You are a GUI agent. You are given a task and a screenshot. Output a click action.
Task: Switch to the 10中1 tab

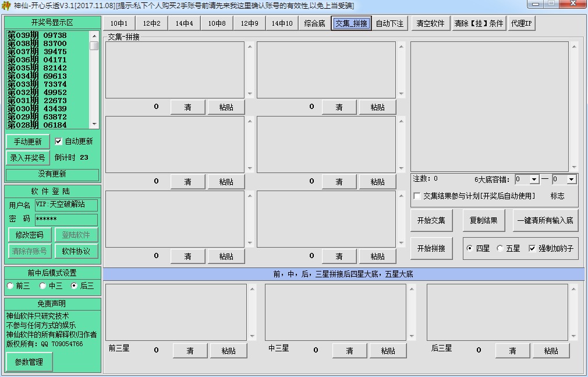point(118,23)
